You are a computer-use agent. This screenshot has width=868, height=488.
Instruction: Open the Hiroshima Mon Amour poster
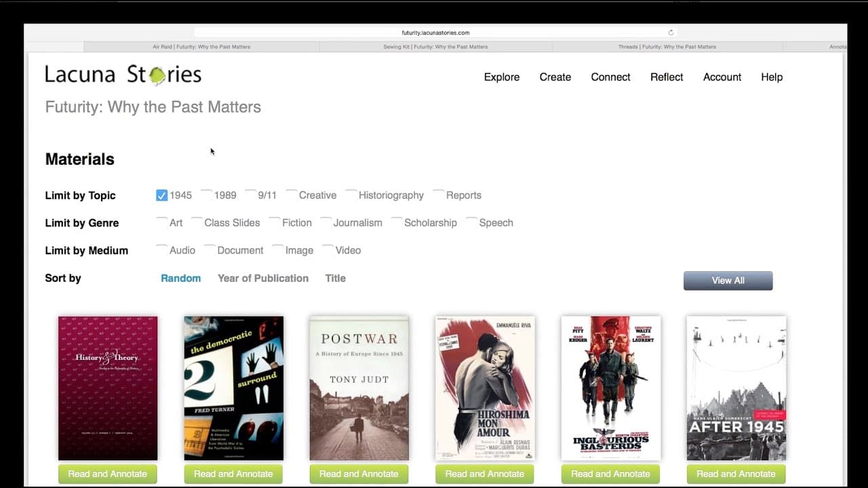[x=485, y=388]
